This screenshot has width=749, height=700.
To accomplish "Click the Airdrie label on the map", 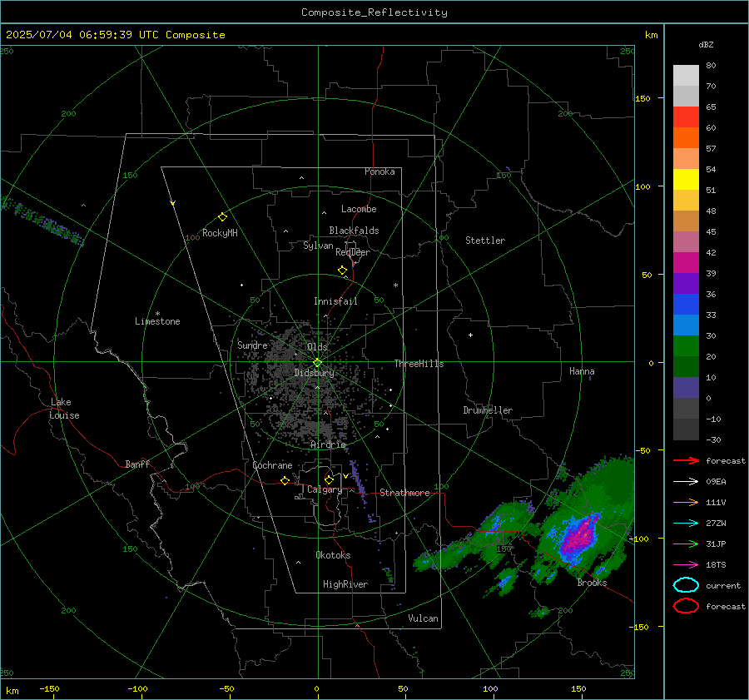I will 328,444.
